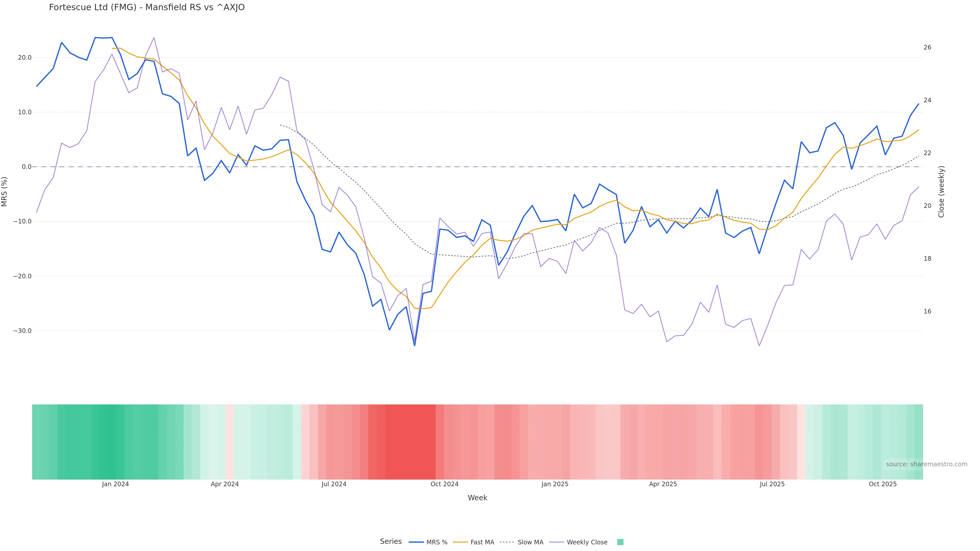
Task: Click the Series legend title
Action: (391, 541)
